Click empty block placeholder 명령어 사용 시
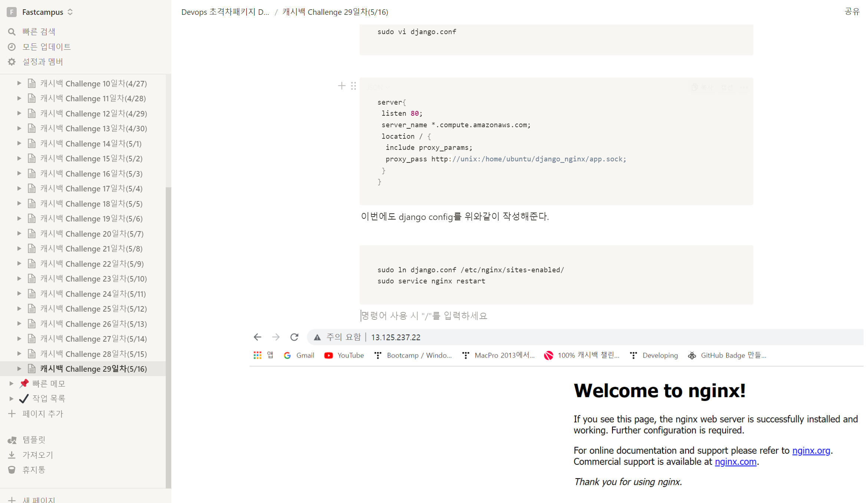Image resolution: width=868 pixels, height=503 pixels. pos(424,316)
